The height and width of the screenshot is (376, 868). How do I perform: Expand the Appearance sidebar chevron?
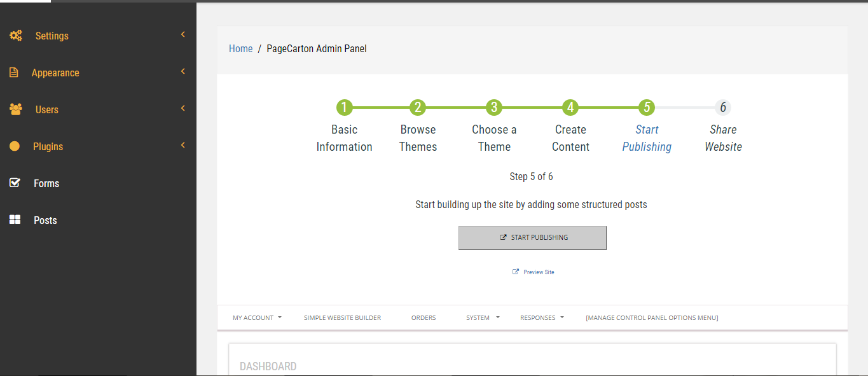[x=183, y=71]
